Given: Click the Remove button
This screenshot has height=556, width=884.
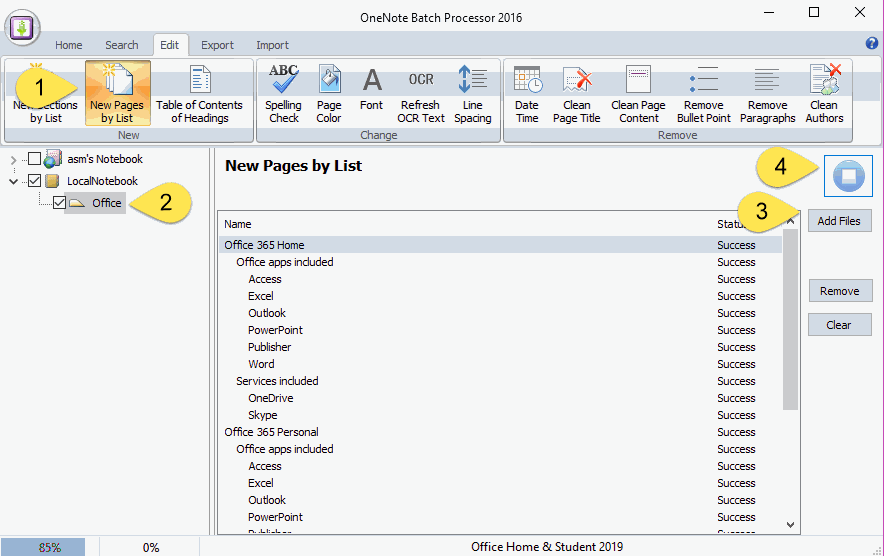Looking at the screenshot, I should (839, 291).
